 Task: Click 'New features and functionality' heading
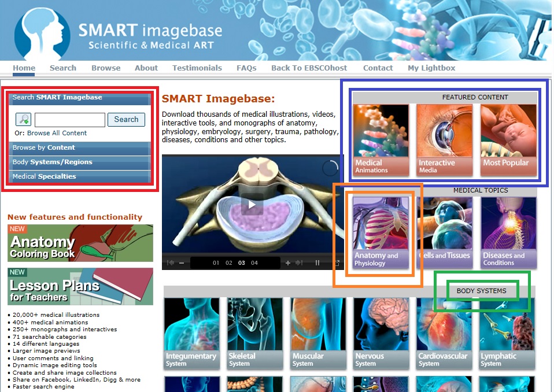coord(75,217)
